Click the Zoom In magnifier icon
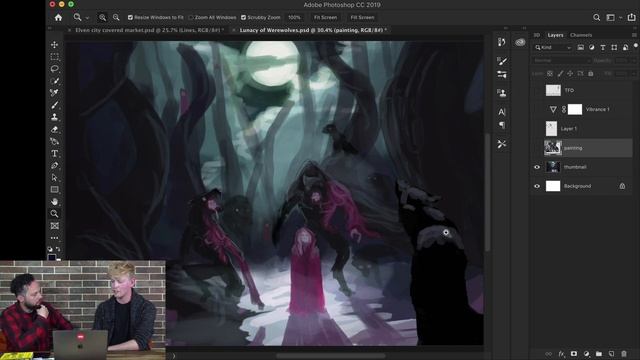 (102, 18)
